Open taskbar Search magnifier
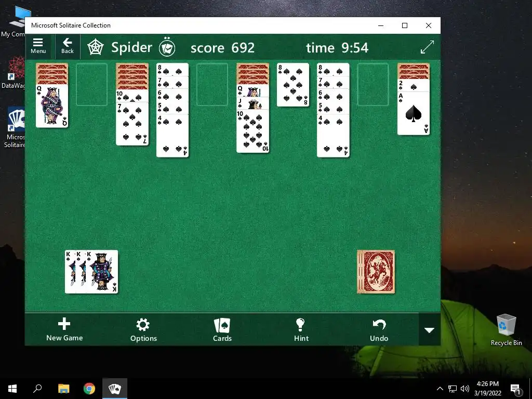 pyautogui.click(x=37, y=389)
